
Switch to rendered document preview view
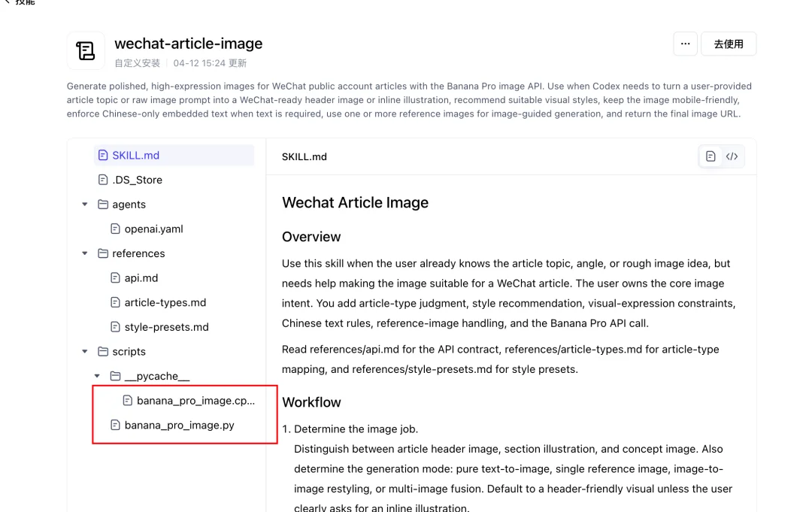[x=710, y=156]
